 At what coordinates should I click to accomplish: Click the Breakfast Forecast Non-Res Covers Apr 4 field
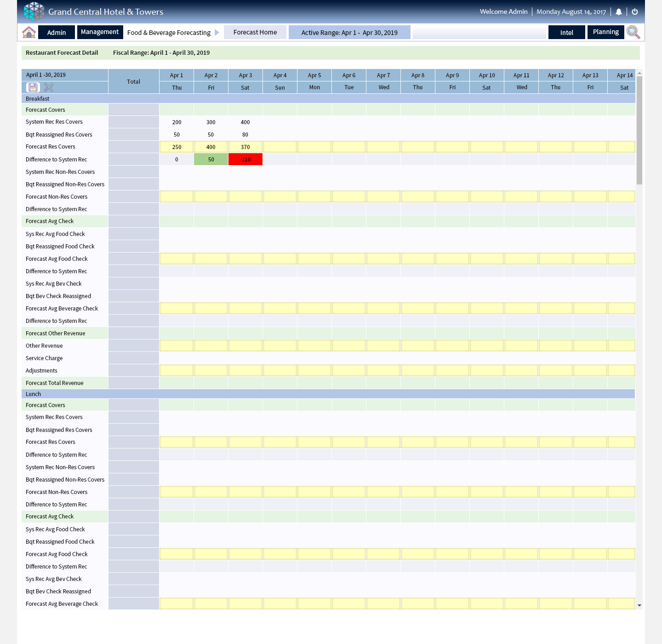280,197
